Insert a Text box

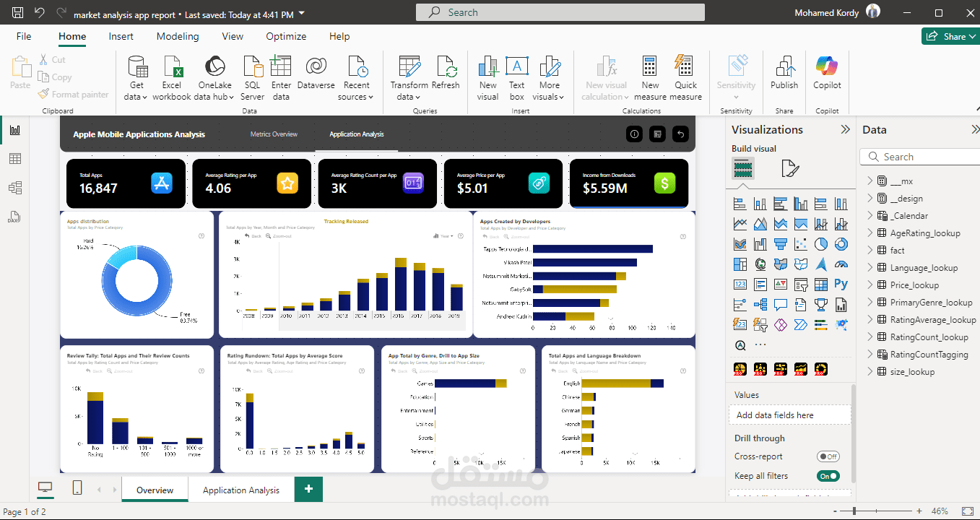pyautogui.click(x=516, y=78)
